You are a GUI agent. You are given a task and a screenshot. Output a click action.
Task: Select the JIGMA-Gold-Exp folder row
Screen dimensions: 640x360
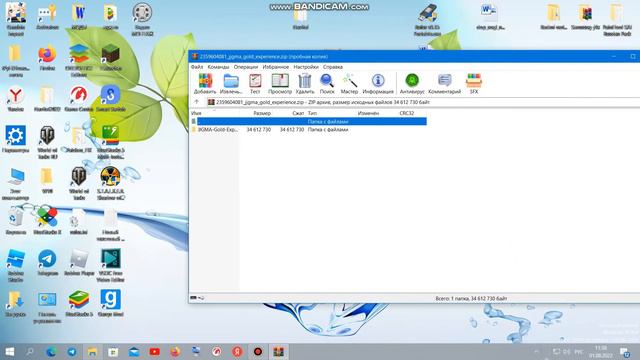pyautogui.click(x=309, y=129)
